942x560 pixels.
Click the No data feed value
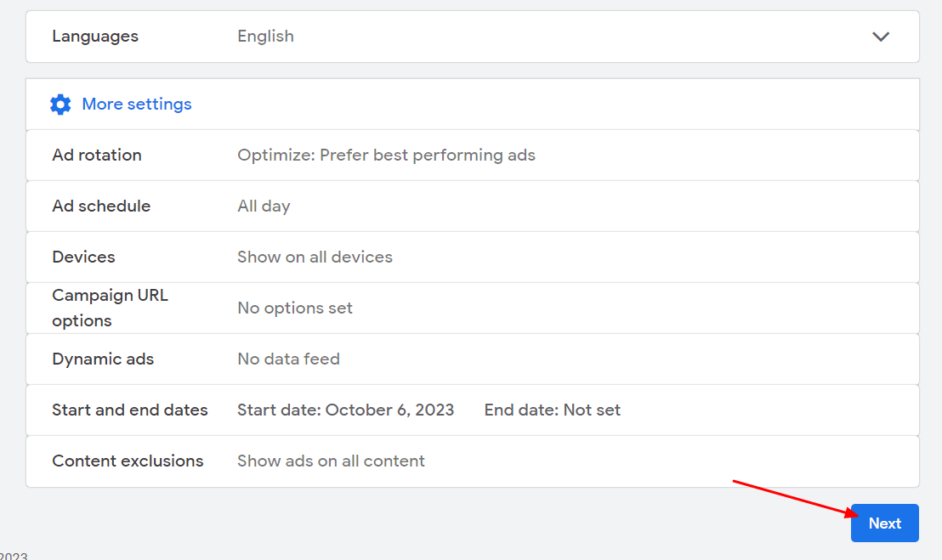point(288,359)
